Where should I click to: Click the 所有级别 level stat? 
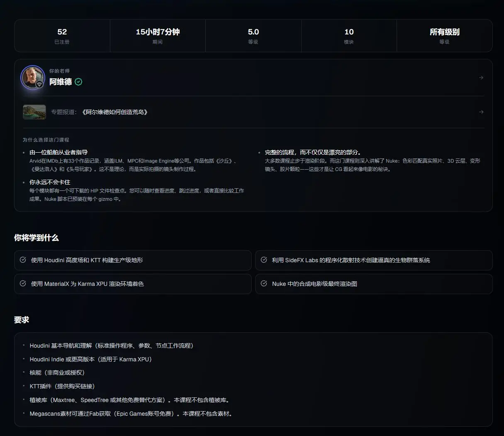click(445, 36)
